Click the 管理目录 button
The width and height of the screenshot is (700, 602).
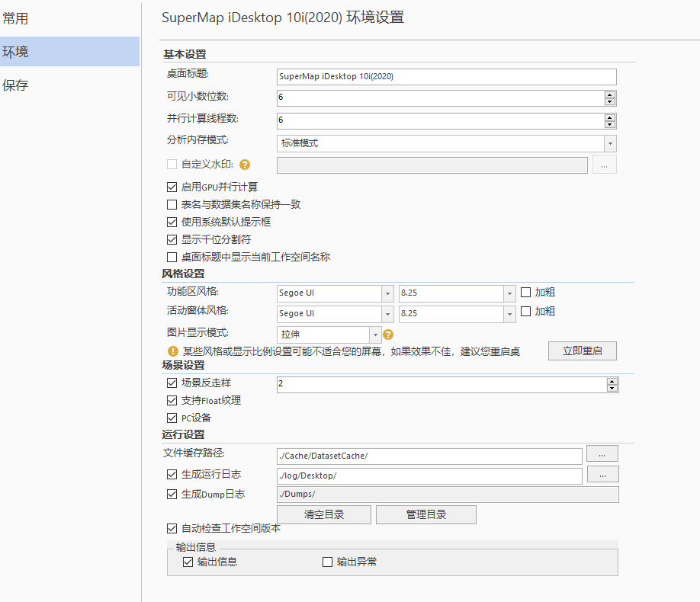(x=426, y=514)
